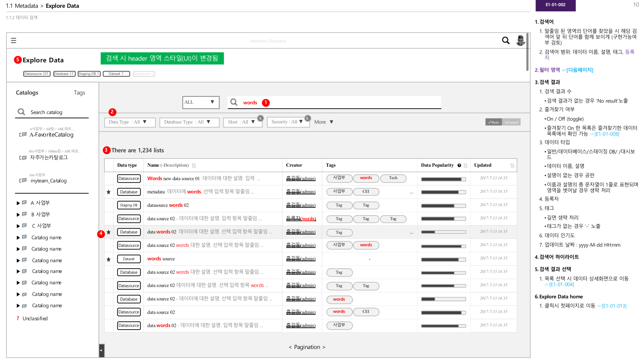Click the Explore Data home title
Screen dimensions: 644x360
coord(43,60)
